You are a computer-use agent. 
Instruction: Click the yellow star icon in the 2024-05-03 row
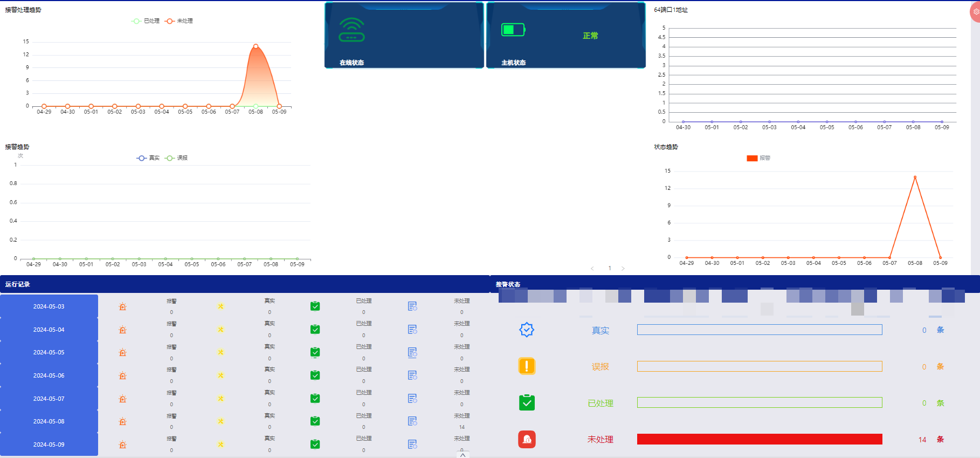[x=220, y=306]
